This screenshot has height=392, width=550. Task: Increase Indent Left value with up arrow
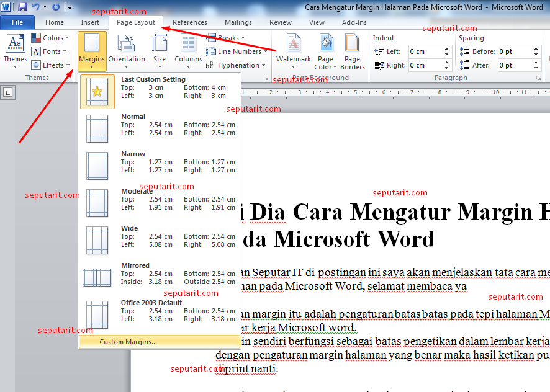coord(446,49)
